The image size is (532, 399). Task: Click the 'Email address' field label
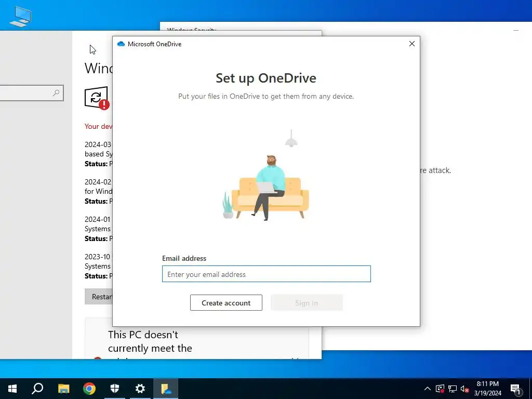184,258
